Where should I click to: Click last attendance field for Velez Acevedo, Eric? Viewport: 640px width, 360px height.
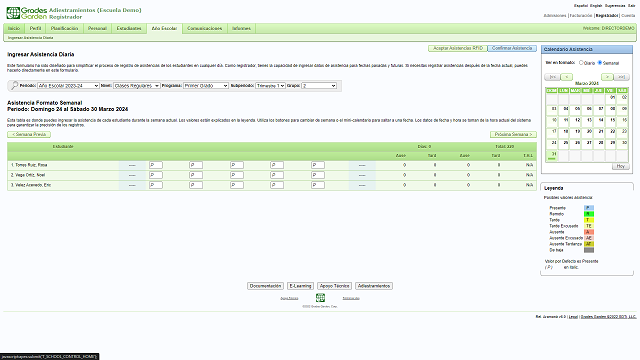point(318,185)
